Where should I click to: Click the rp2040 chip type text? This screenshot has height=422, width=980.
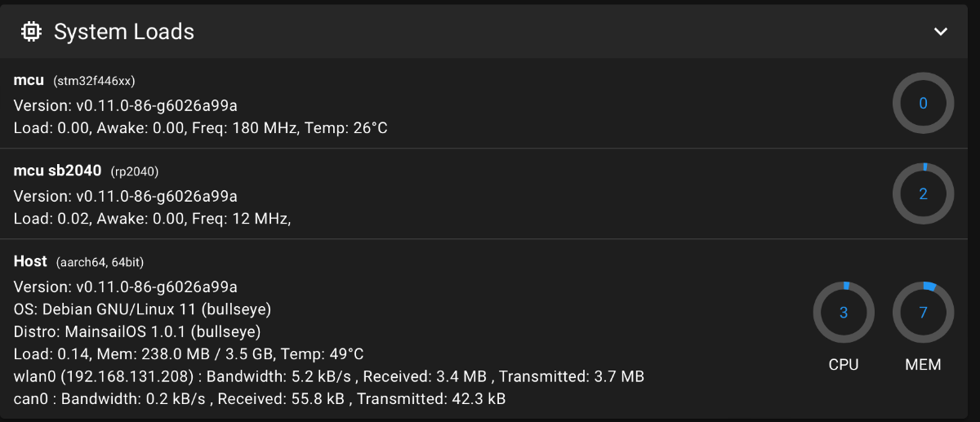coord(135,171)
